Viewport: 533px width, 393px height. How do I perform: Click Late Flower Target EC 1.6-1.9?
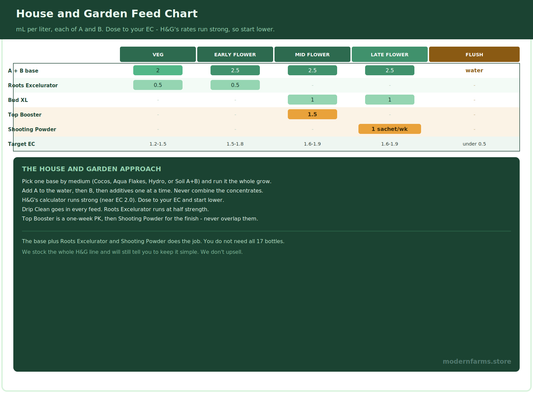(x=390, y=144)
